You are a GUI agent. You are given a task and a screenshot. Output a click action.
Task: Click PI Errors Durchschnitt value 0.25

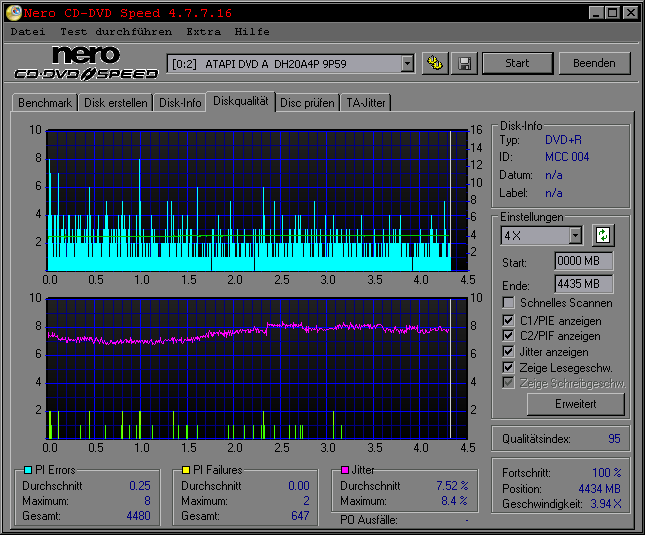(140, 486)
